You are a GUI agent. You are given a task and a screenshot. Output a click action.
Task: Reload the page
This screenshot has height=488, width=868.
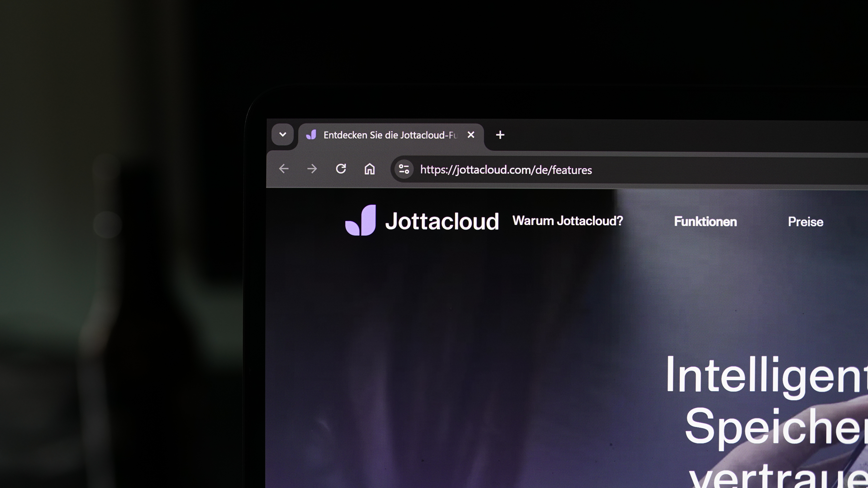[x=341, y=168]
